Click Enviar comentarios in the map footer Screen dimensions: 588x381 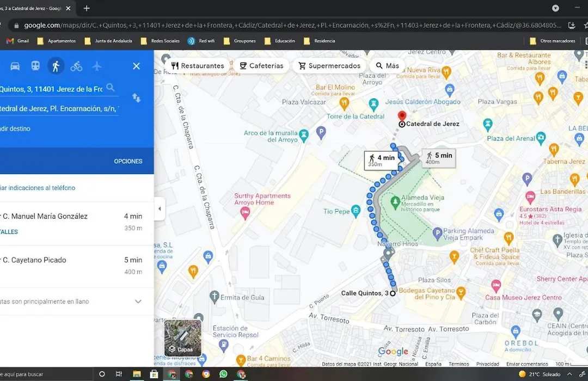tap(527, 364)
